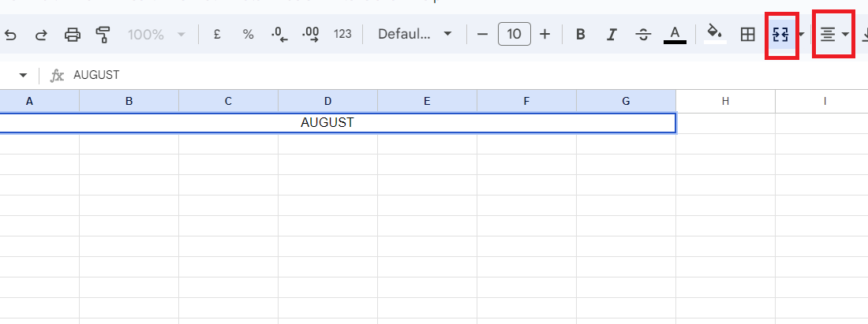Format as currency with pound icon

217,35
